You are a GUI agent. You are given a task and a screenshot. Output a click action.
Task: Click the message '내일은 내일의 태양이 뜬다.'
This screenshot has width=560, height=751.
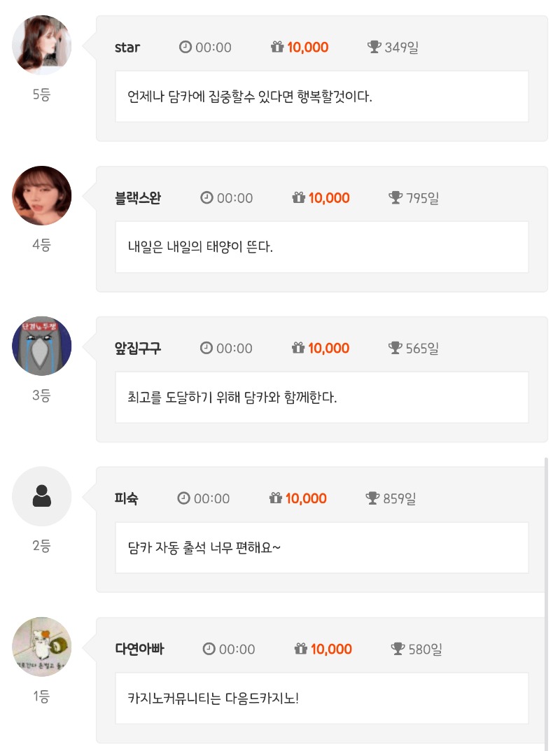coord(200,247)
